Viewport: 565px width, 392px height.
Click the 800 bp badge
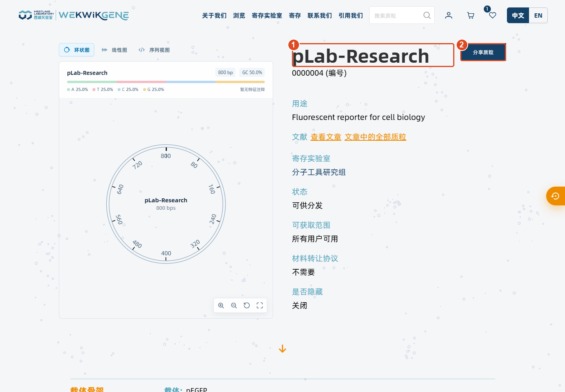click(x=225, y=73)
